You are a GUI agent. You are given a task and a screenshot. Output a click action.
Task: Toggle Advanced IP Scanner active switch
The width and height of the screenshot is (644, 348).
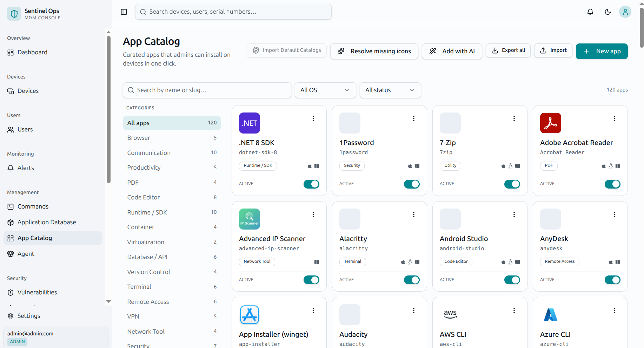311,280
